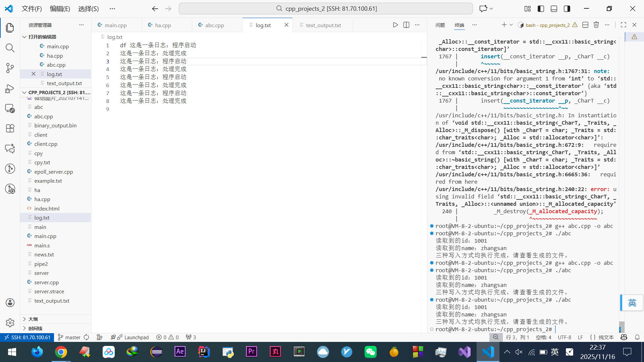Click the terminal scrollbar thumb

tap(622, 326)
